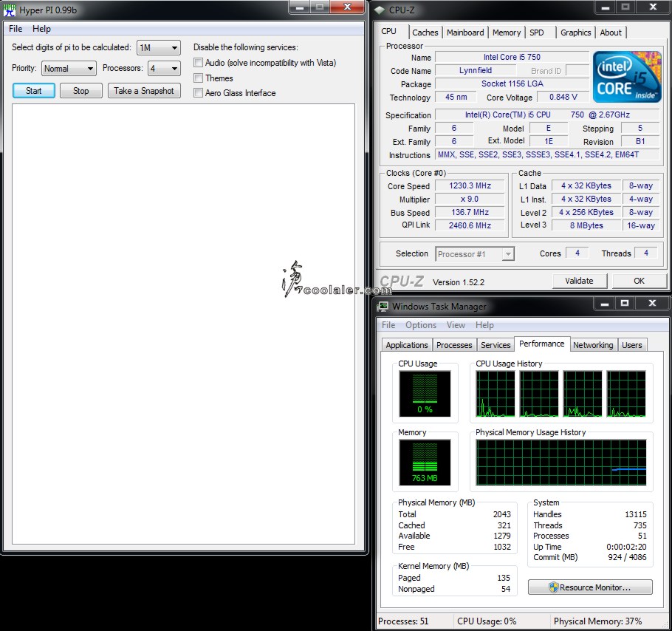Image resolution: width=672 pixels, height=631 pixels.
Task: Open the Options menu in Task Manager
Action: 421,325
